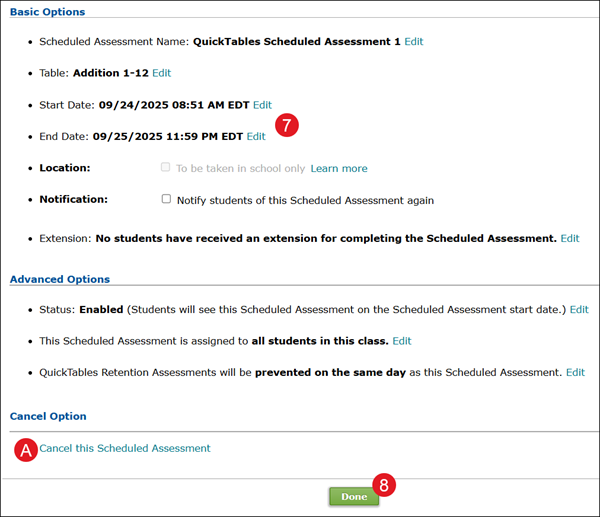The width and height of the screenshot is (600, 517).
Task: Open Learn more about Location
Action: pyautogui.click(x=339, y=168)
